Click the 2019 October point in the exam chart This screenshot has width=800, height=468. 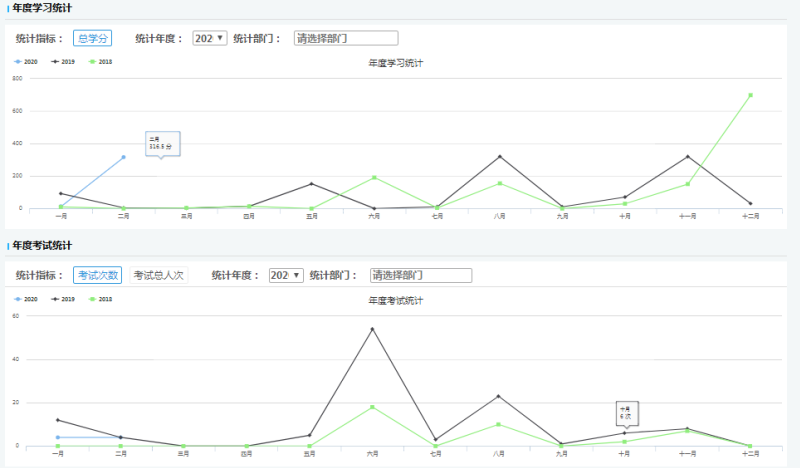point(625,433)
